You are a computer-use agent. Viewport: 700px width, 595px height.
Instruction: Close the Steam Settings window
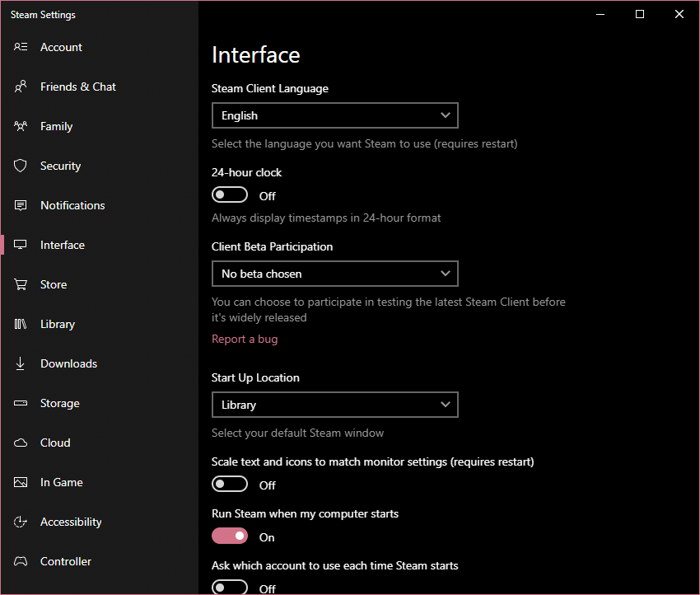(x=679, y=14)
